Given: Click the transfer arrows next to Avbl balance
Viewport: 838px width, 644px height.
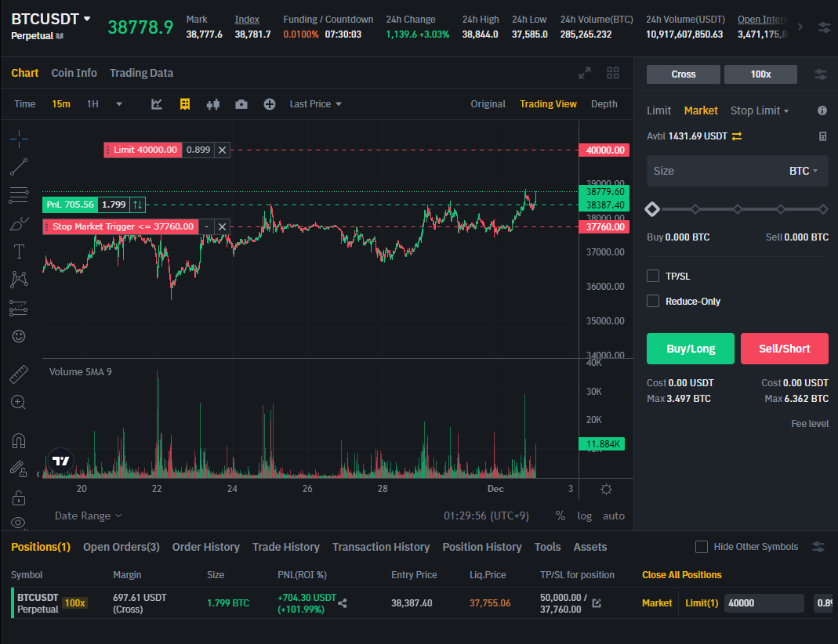Looking at the screenshot, I should point(737,136).
